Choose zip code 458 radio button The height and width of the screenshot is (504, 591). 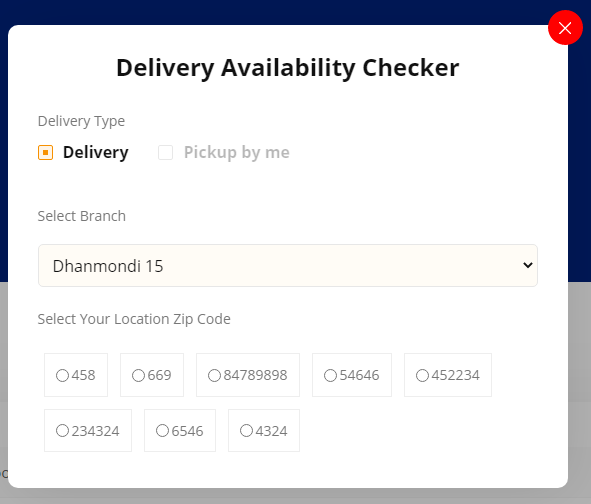coord(62,375)
